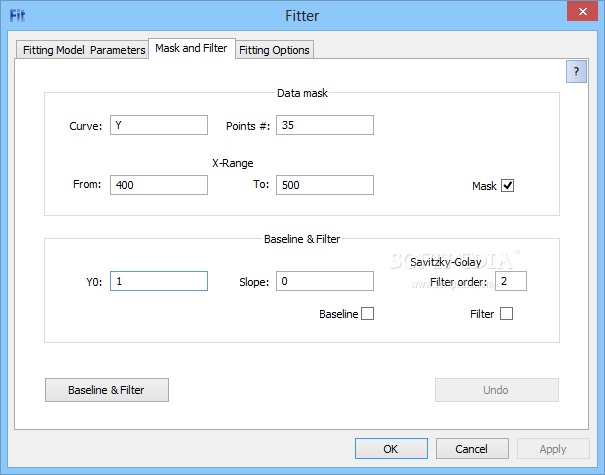The image size is (605, 475).
Task: Click the question mark help button
Action: [576, 71]
